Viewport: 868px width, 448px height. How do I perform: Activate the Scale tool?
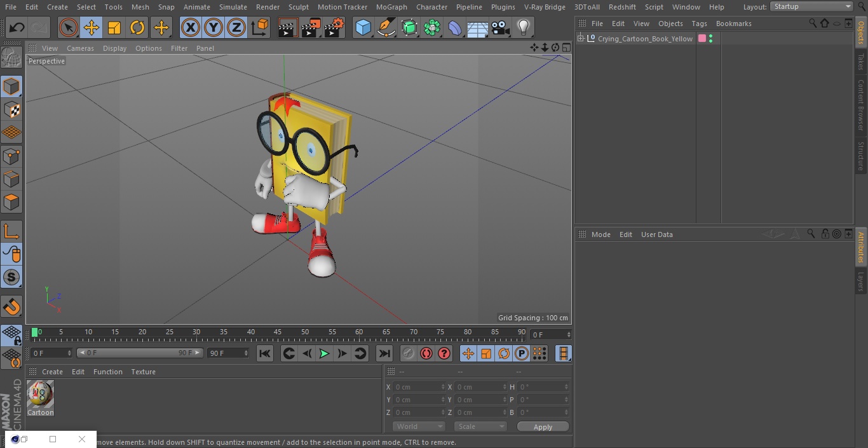point(114,27)
